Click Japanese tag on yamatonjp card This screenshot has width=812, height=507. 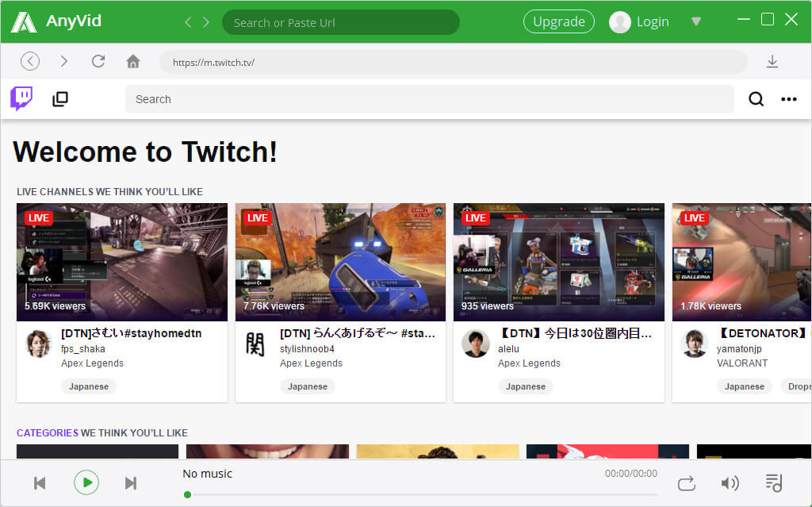pos(744,386)
